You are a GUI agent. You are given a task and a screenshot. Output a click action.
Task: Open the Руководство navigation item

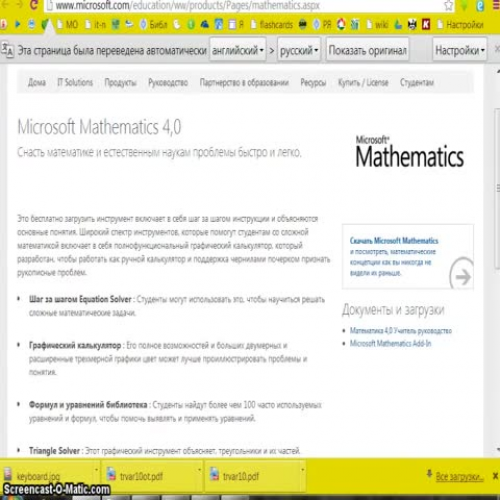[168, 82]
